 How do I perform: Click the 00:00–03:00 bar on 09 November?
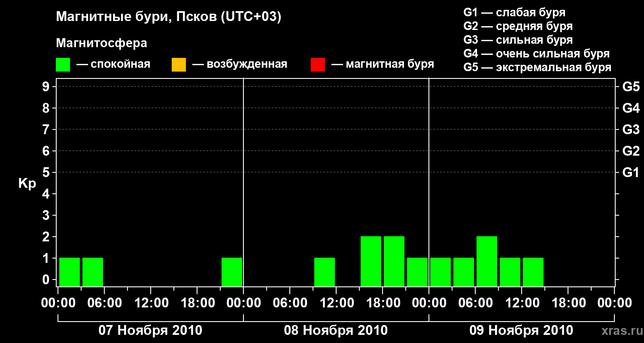[x=440, y=272]
